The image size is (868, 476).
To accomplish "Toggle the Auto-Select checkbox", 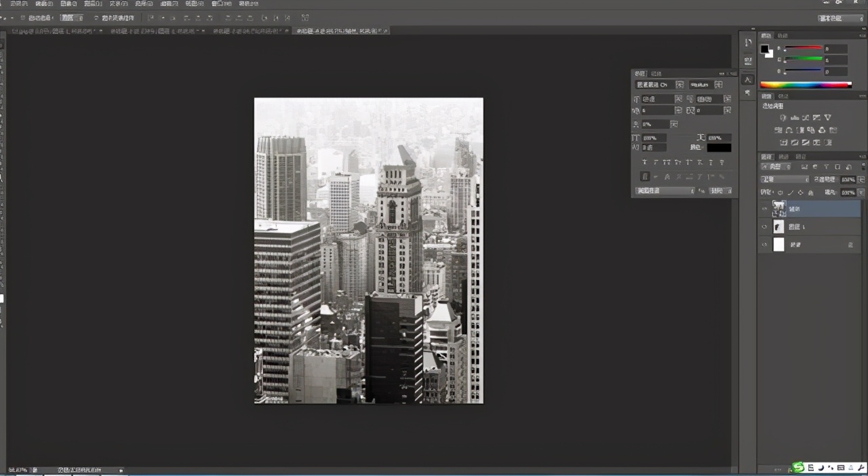I will (23, 17).
